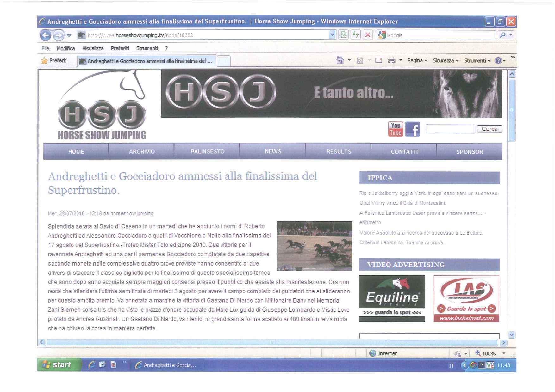Click the LAS helmet 'Guarda lo spot' ad
The image size is (555, 392).
[x=466, y=299]
